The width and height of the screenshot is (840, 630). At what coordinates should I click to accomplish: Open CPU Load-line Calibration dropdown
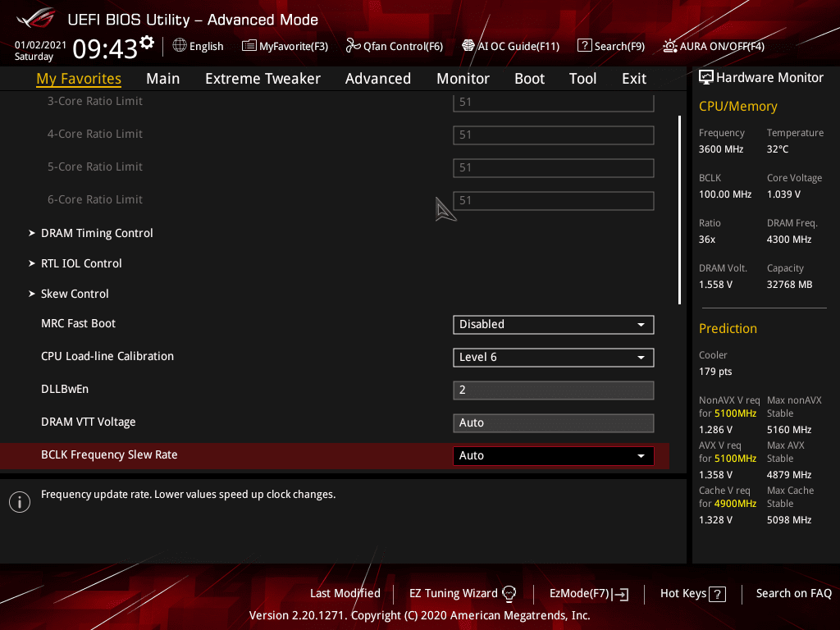[554, 358]
